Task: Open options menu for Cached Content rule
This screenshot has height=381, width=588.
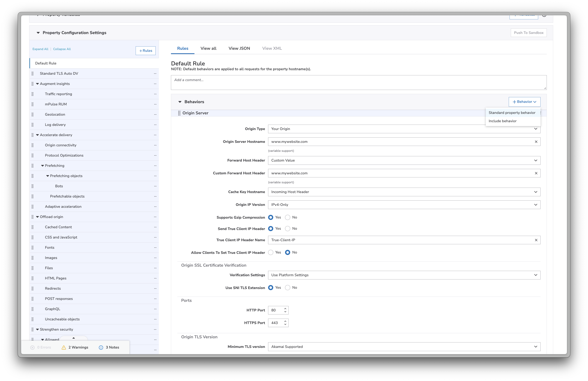Action: click(155, 227)
